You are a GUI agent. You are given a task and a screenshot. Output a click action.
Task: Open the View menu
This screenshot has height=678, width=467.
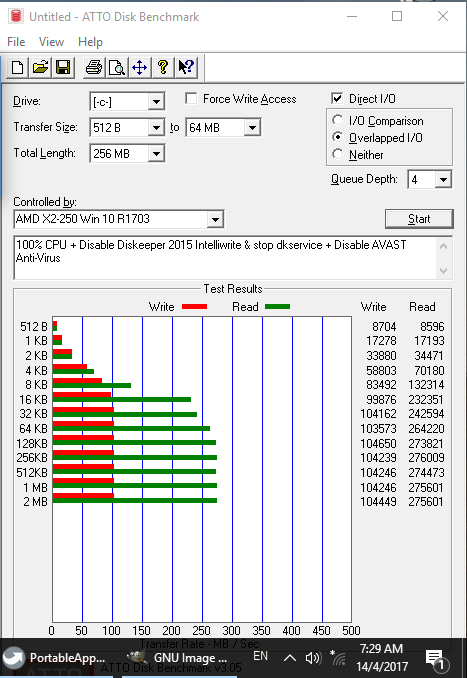(51, 42)
